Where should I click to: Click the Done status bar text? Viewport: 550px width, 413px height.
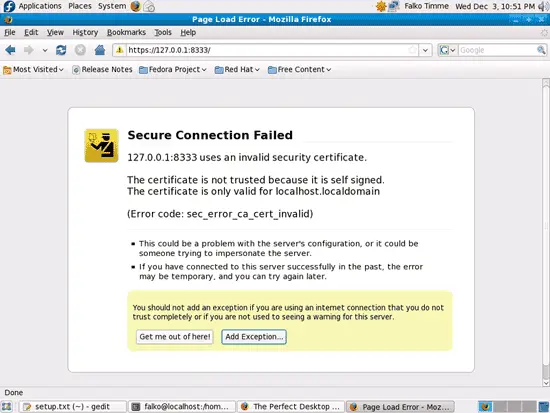point(14,393)
